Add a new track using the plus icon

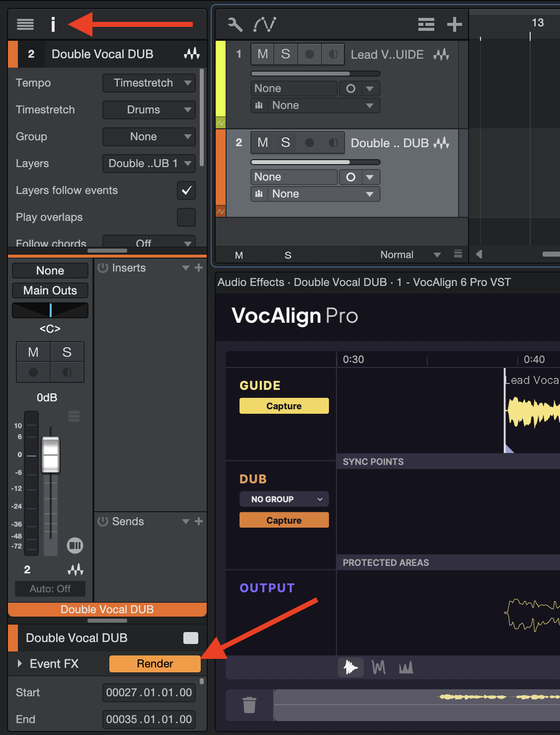click(454, 24)
